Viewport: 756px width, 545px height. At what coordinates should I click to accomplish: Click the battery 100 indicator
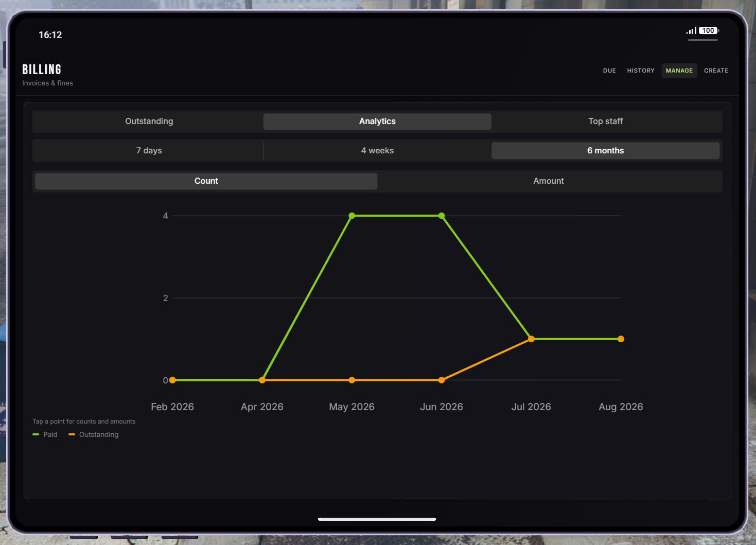pyautogui.click(x=709, y=31)
